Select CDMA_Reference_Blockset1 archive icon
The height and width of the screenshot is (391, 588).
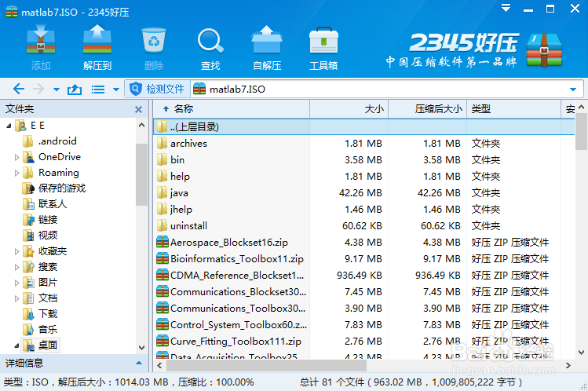(163, 275)
